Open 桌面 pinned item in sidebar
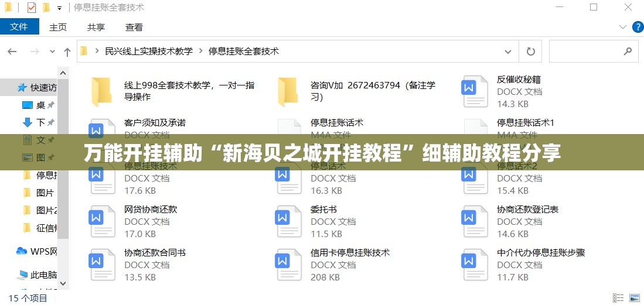 (38, 105)
